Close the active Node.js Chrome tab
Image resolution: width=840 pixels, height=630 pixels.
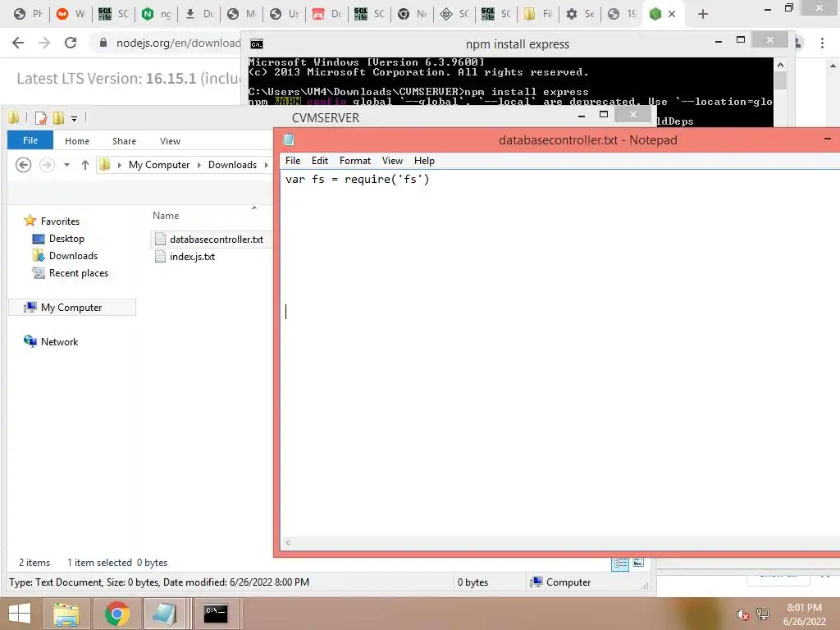[672, 14]
